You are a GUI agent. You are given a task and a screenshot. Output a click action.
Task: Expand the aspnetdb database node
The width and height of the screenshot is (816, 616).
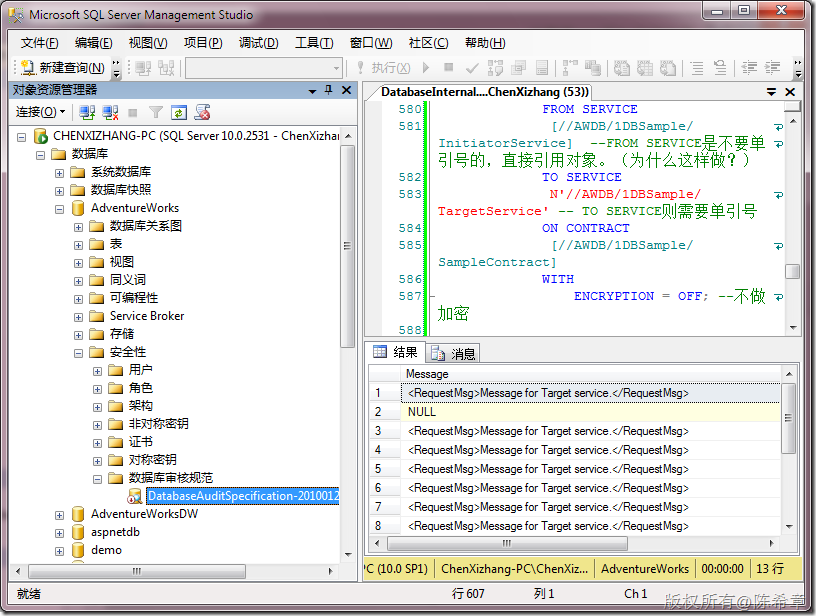tap(59, 534)
